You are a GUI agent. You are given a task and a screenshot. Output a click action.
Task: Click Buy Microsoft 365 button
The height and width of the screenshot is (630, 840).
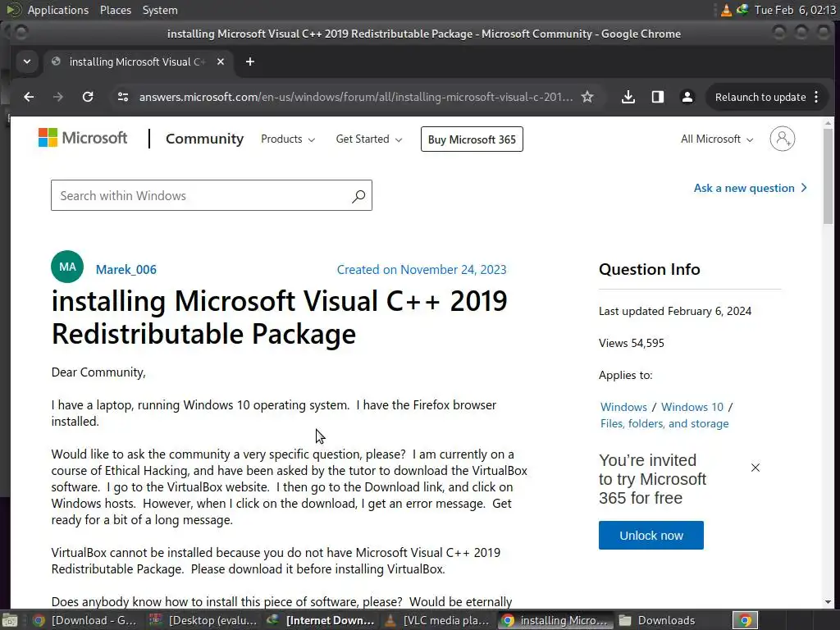[472, 139]
